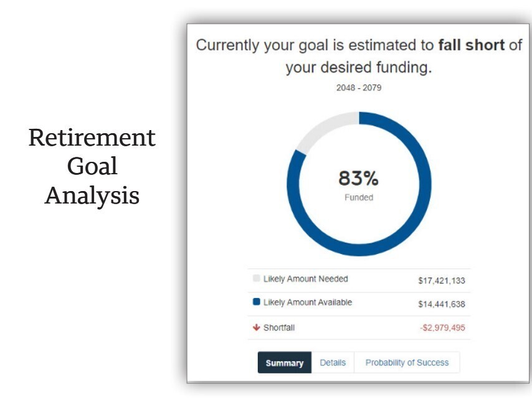532x417 pixels.
Task: Select the Probability of Success tab
Action: tap(407, 363)
